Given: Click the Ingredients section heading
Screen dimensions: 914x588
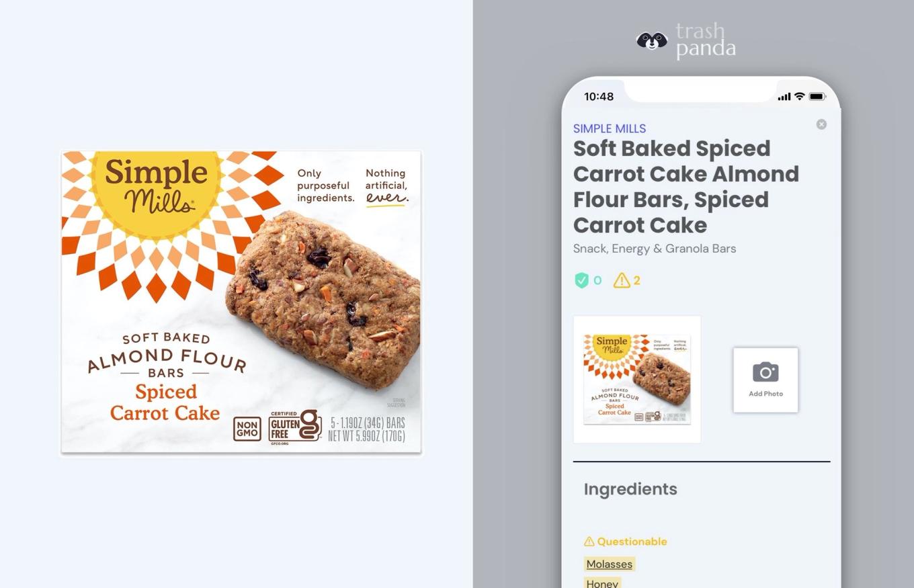Looking at the screenshot, I should tap(630, 489).
